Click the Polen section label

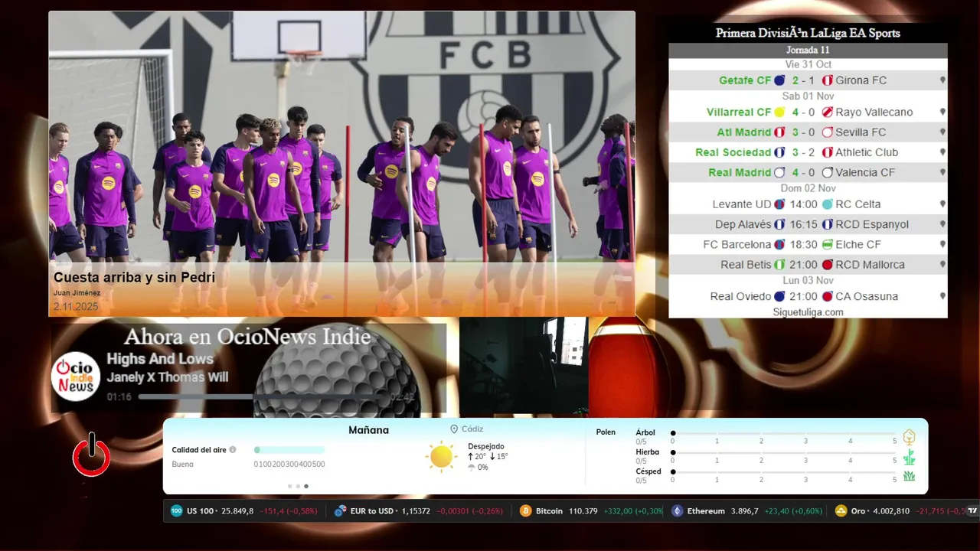tap(606, 432)
